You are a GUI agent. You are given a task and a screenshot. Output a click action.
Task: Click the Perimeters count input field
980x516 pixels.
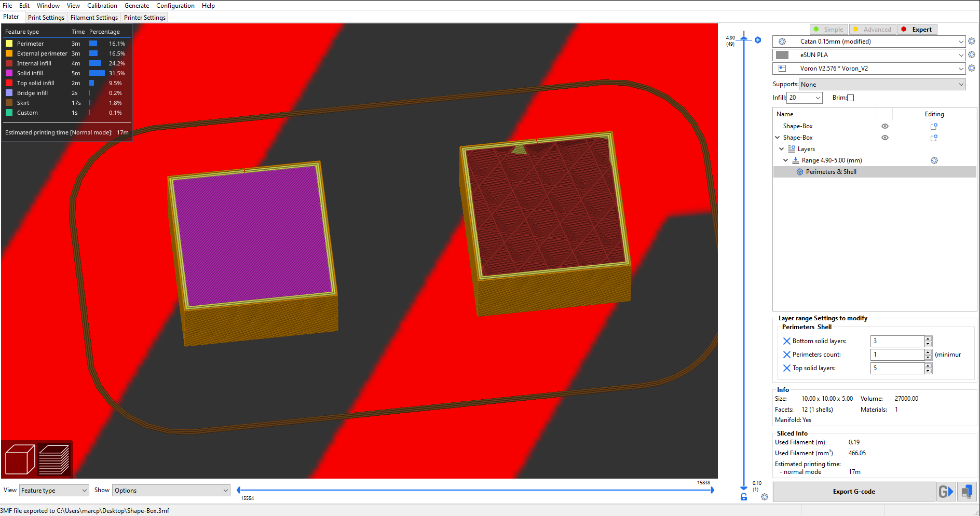click(x=897, y=355)
